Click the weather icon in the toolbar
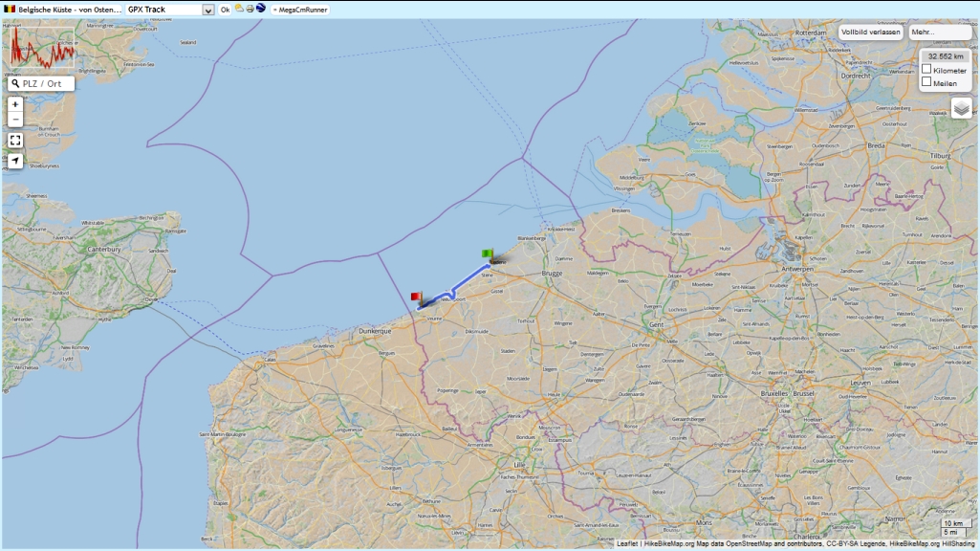This screenshot has height=551, width=980. pos(239,9)
